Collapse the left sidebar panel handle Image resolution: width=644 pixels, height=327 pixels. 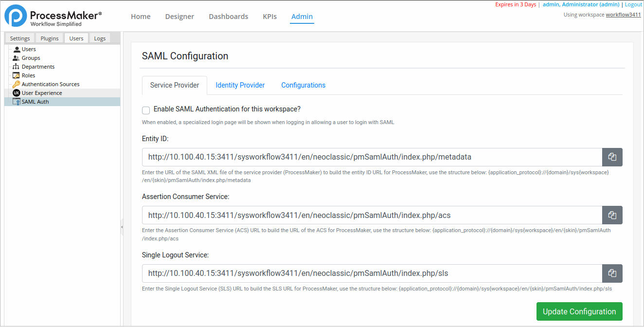tap(122, 227)
